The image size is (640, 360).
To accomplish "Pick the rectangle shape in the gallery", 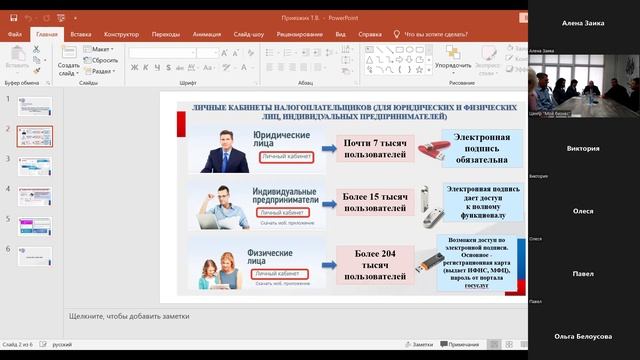I will (400, 50).
